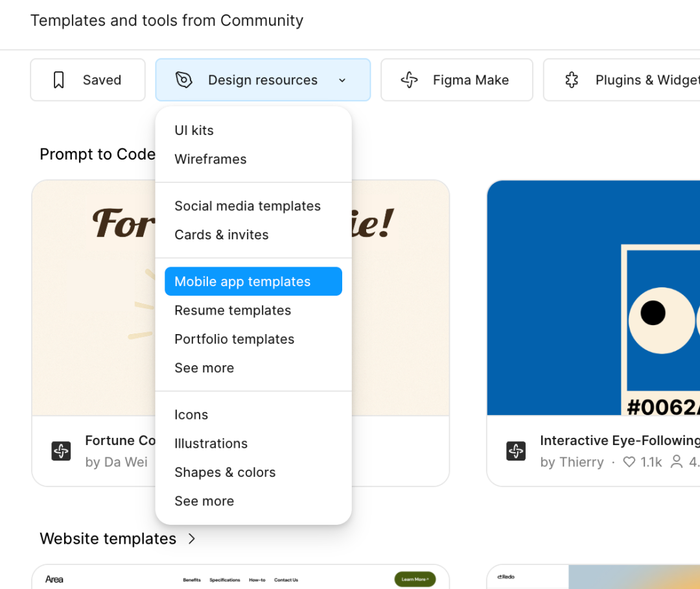Viewport: 700px width, 589px height.
Task: Click author name Thierry
Action: coord(581,462)
